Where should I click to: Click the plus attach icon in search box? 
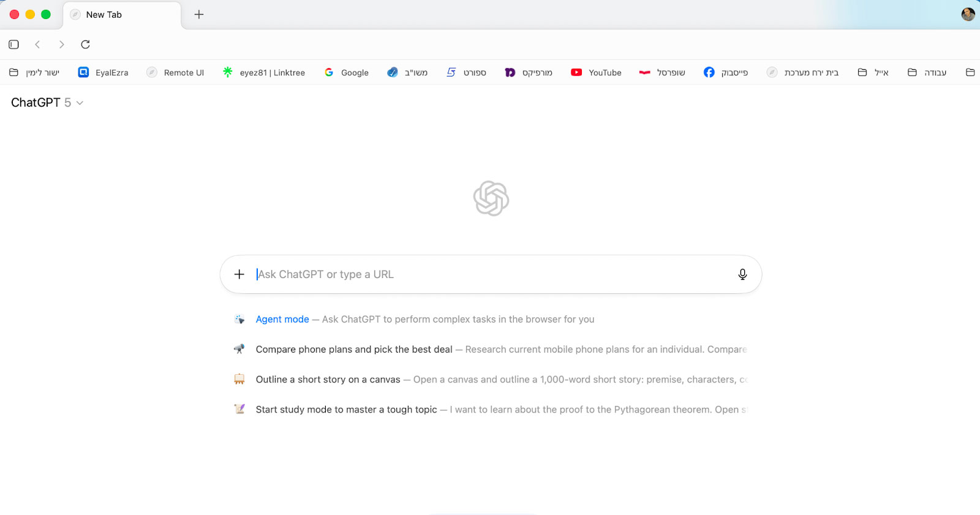point(239,274)
